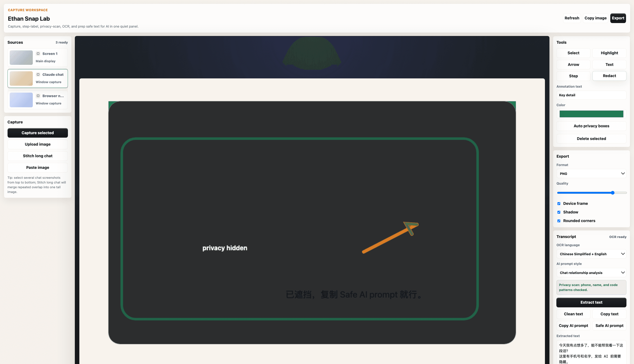The image size is (634, 364).
Task: Uncheck the Device frame option
Action: tap(559, 204)
